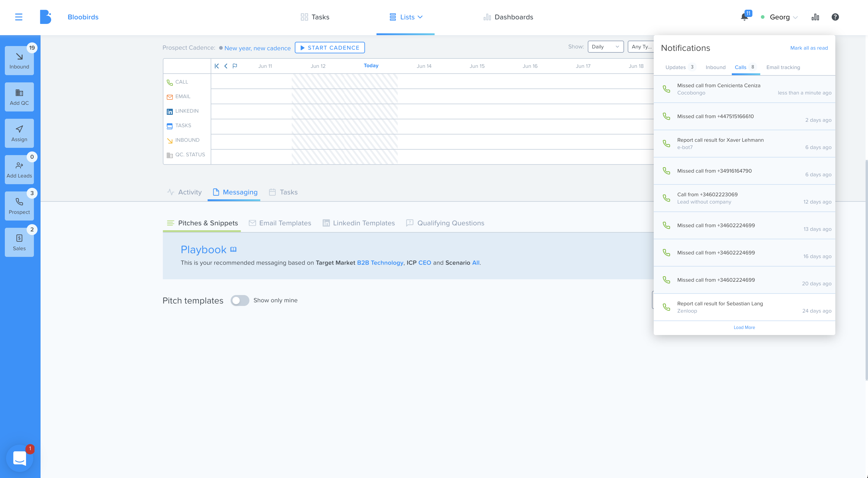Screen dimensions: 868x478
Task: Open Call from +34602223069 notification
Action: pos(744,198)
